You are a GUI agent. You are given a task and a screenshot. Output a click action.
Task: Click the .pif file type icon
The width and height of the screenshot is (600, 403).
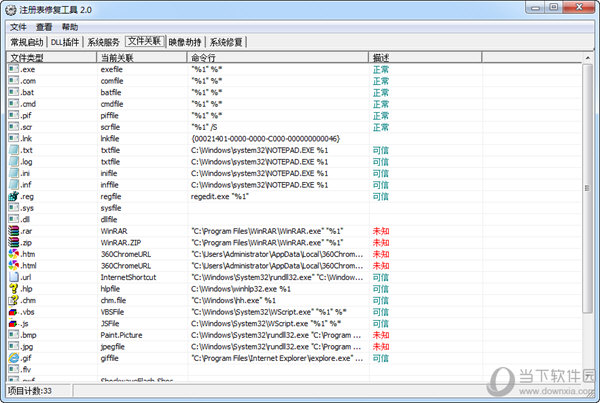pos(14,115)
